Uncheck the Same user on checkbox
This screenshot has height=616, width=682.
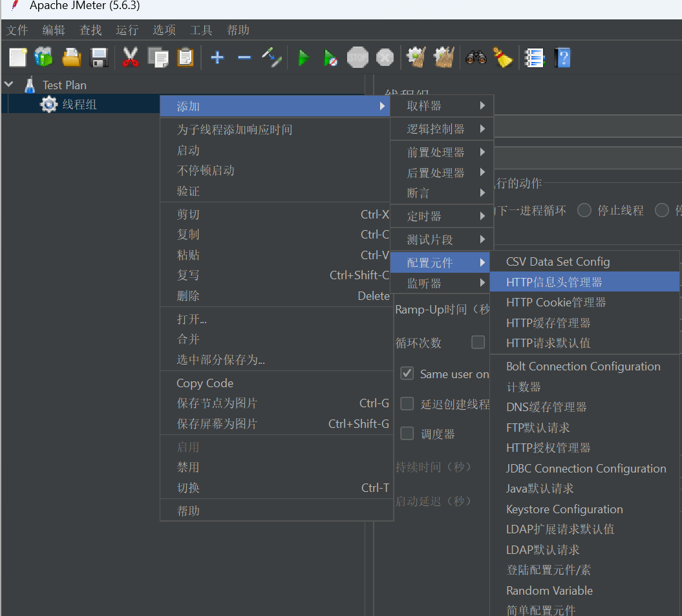click(x=407, y=373)
